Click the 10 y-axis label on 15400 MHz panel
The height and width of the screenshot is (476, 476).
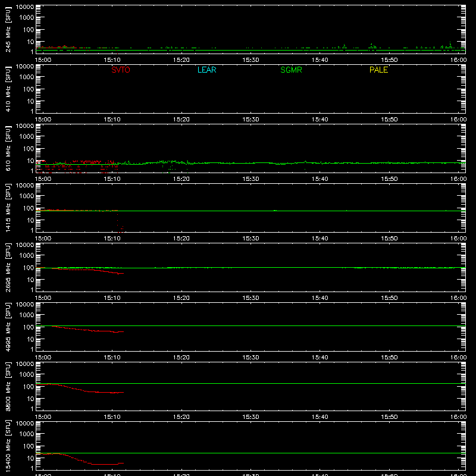pyautogui.click(x=30, y=458)
